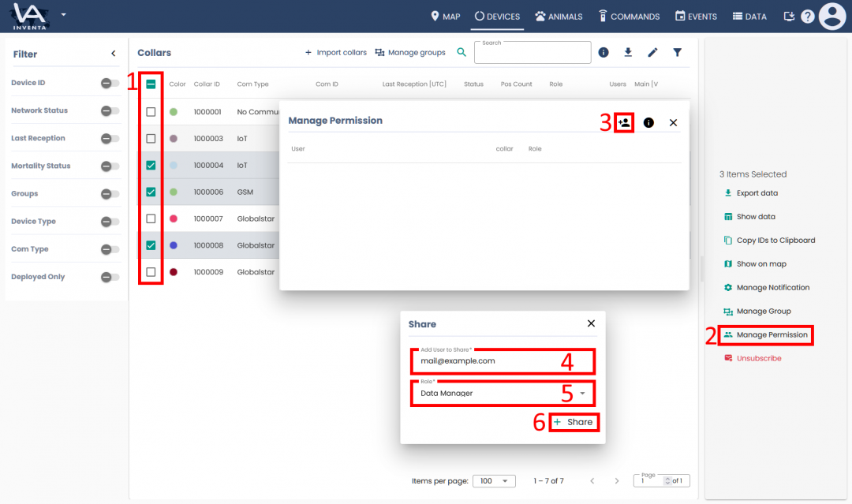Collapse the Filter panel with chevron
Viewport: 852px width, 504px height.
click(x=113, y=54)
